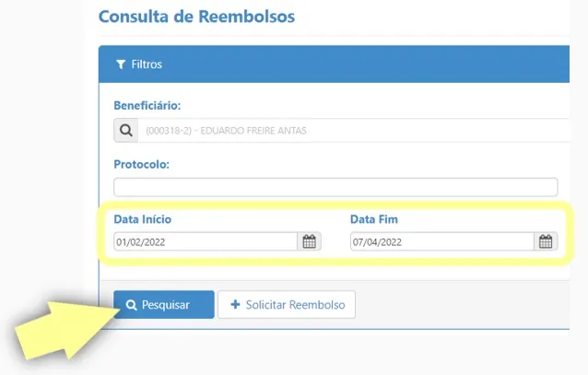Select the Beneficiário field with Eduardo Freire Antas
The height and width of the screenshot is (375, 588).
(353, 131)
